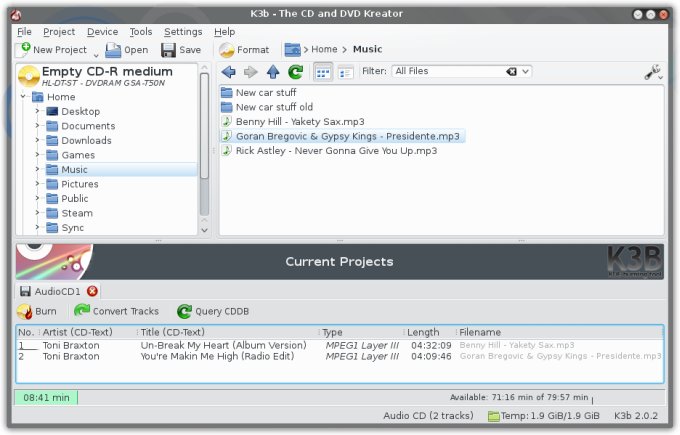The width and height of the screenshot is (680, 435).
Task: Select the Goran Bregovic Presidente.mp3 file
Action: coord(343,136)
